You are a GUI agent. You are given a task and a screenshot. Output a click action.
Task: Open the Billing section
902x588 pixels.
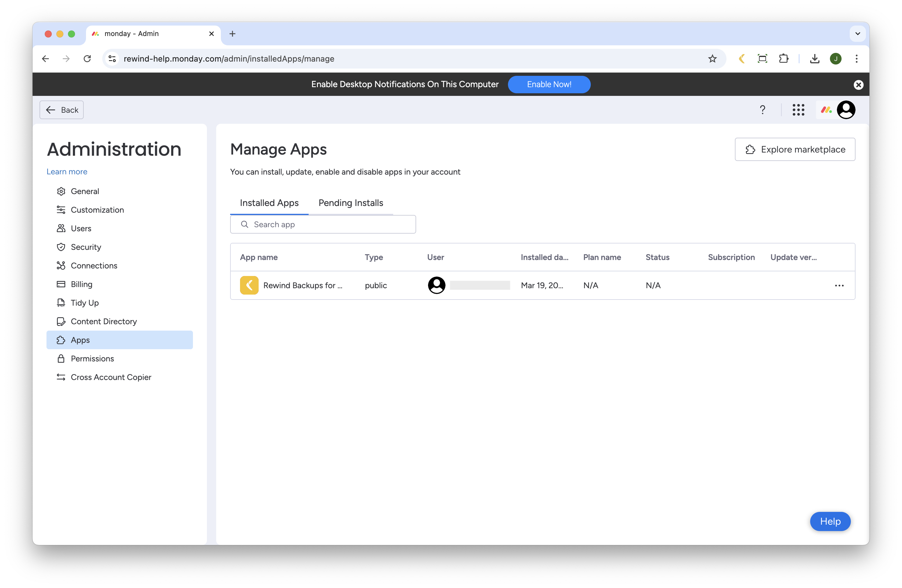[x=119, y=284]
